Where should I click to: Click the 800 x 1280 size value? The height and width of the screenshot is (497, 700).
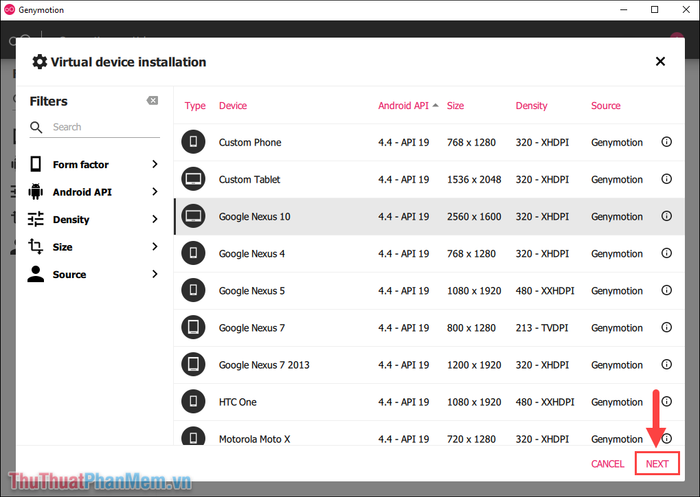(471, 328)
